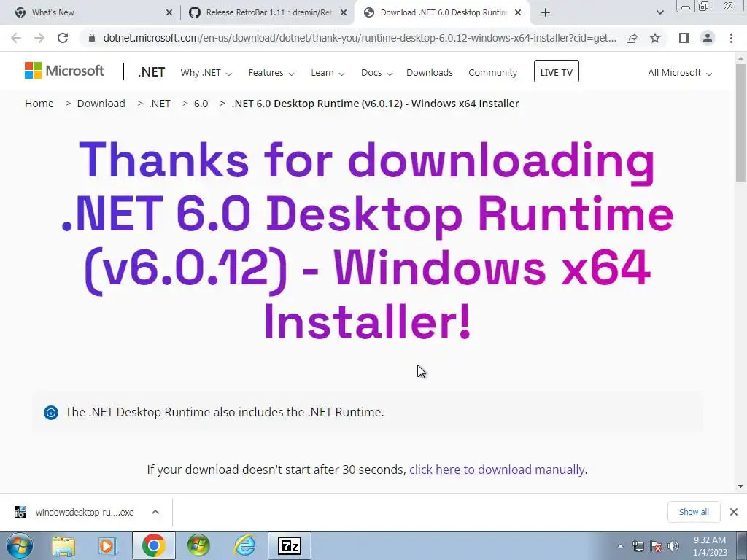This screenshot has height=560, width=747.
Task: Close the Download .NET 6.0 tab
Action: tap(518, 12)
